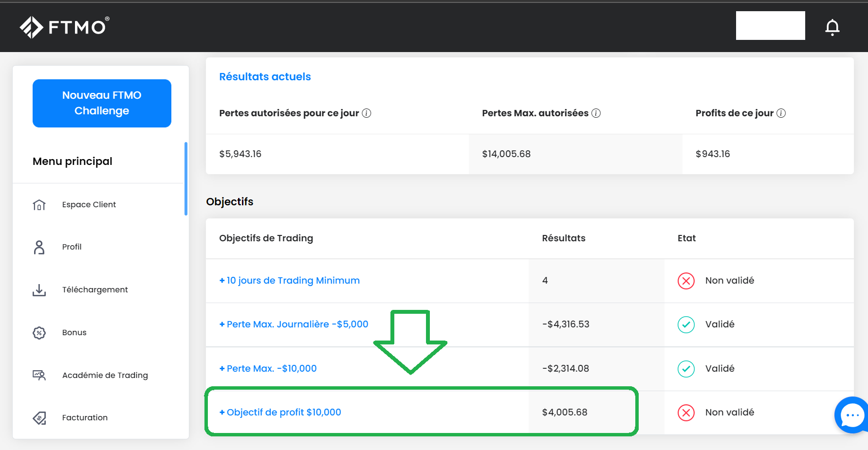Click the FTMO logo
Image resolution: width=868 pixels, height=450 pixels.
[65, 27]
